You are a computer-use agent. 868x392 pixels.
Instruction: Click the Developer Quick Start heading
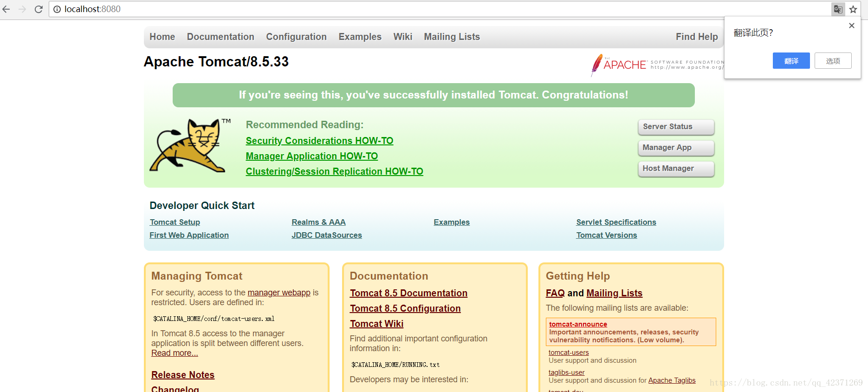[x=202, y=205]
